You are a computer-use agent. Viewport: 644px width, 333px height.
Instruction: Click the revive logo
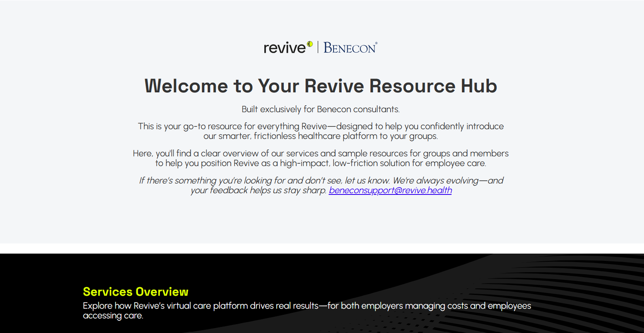(x=288, y=47)
